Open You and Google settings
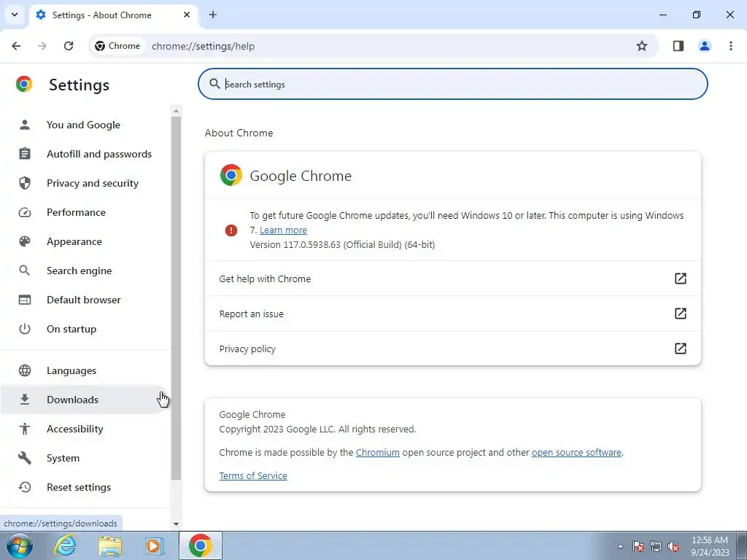Screen dimensions: 747x560 [85, 125]
